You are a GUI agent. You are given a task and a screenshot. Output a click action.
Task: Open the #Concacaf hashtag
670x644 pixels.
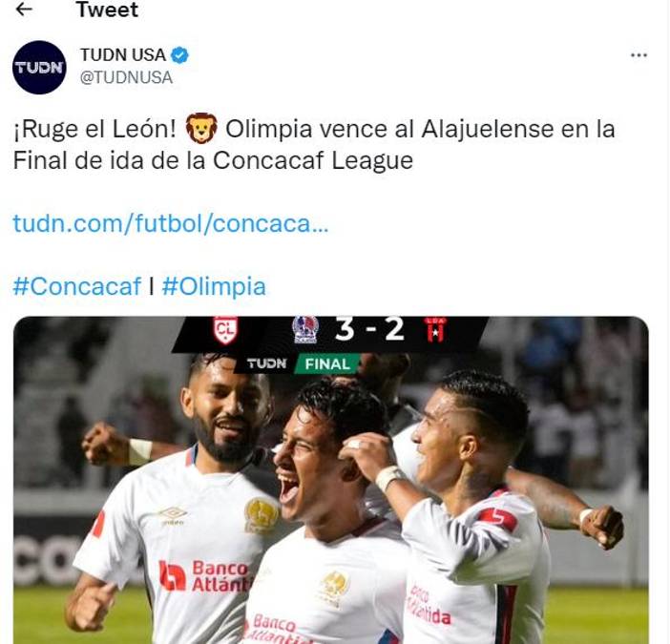tap(77, 286)
